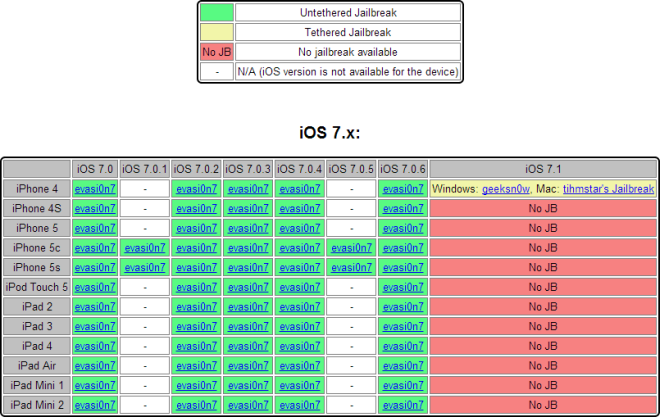
Task: Click the iPad Mini 2 row label
Action: 37,405
